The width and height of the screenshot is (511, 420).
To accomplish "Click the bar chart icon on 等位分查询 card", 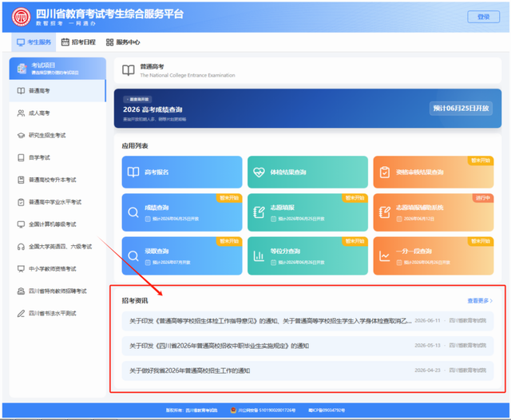I will pos(259,256).
